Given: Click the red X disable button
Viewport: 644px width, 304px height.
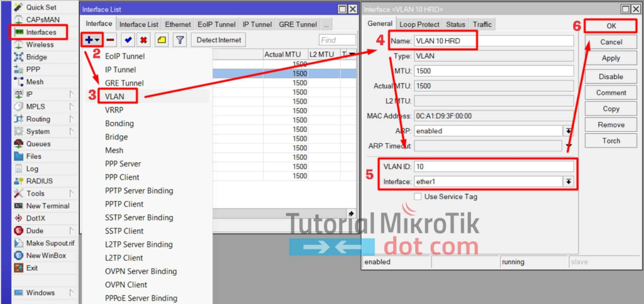Looking at the screenshot, I should point(143,40).
